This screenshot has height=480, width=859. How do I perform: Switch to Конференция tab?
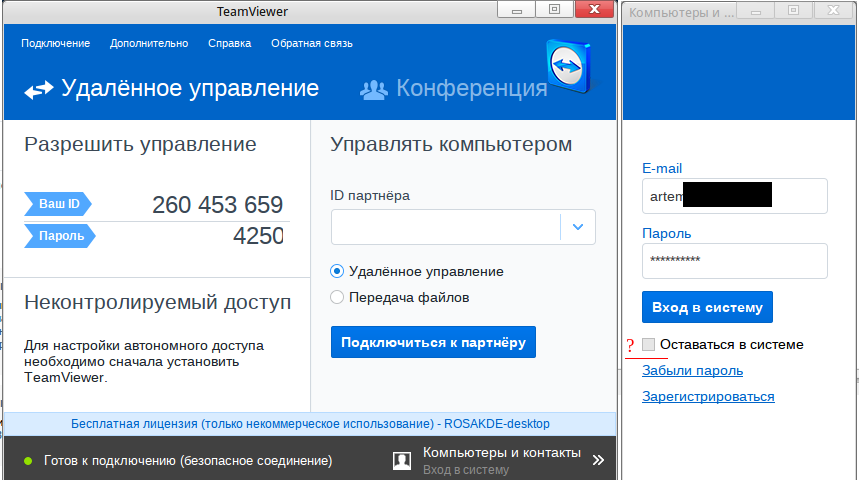click(x=454, y=89)
